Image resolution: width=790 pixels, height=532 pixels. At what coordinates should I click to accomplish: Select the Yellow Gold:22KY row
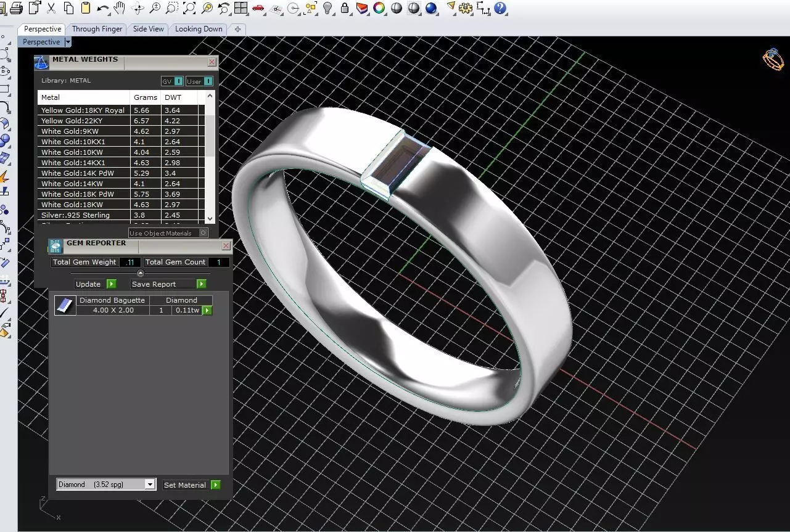121,121
